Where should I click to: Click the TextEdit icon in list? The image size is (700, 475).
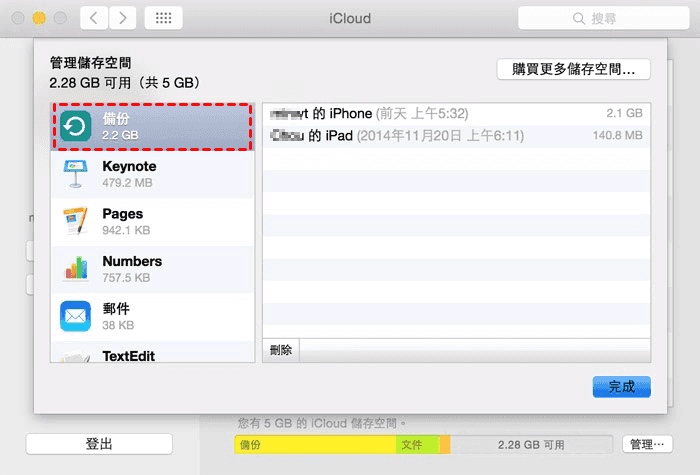75,356
